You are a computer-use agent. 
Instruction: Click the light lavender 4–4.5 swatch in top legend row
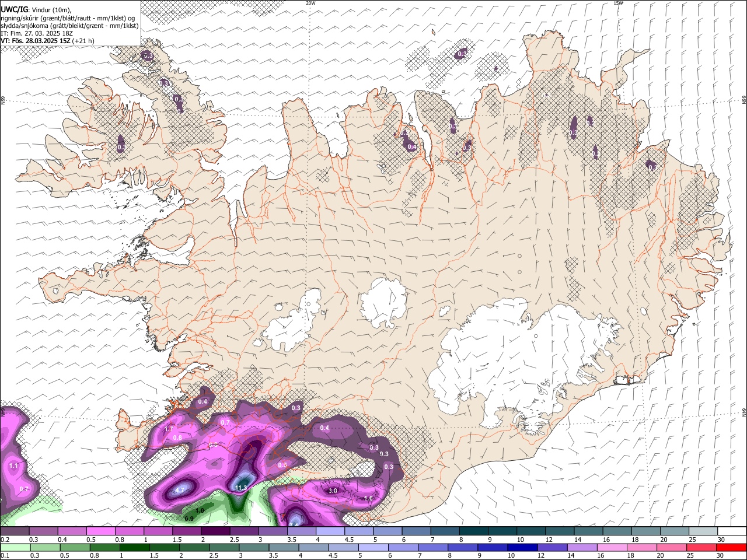[330, 531]
